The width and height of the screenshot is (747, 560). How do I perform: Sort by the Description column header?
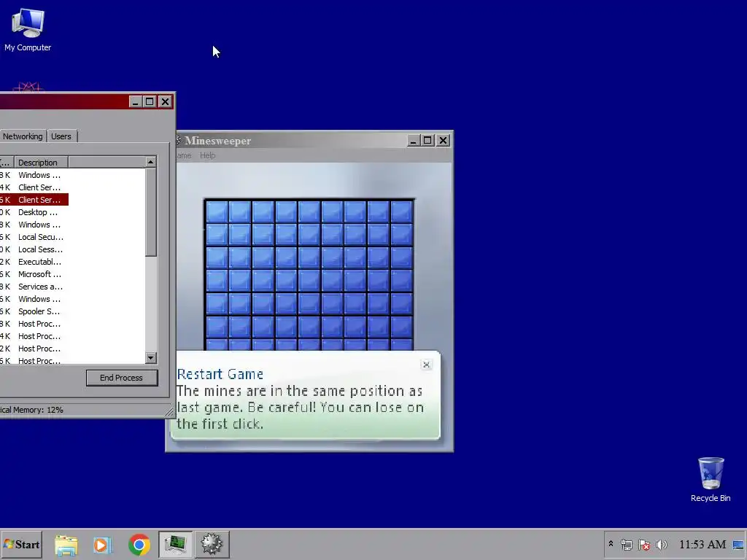coord(41,163)
